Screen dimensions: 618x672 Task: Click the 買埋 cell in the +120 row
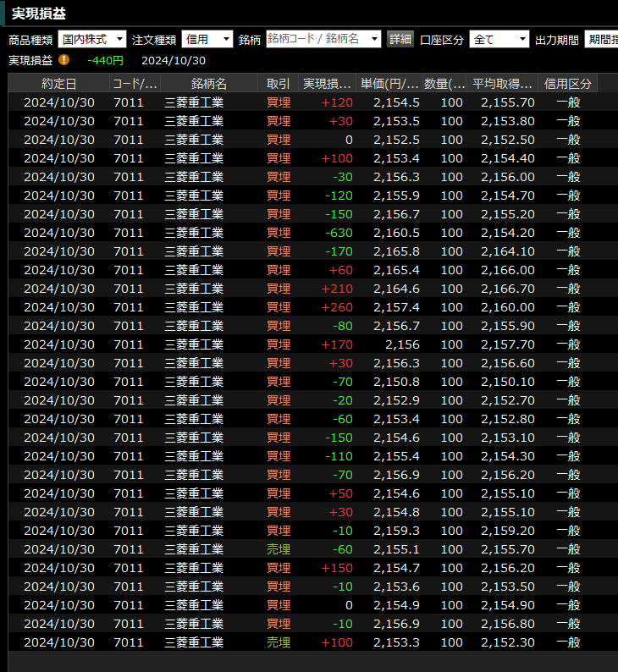[279, 102]
